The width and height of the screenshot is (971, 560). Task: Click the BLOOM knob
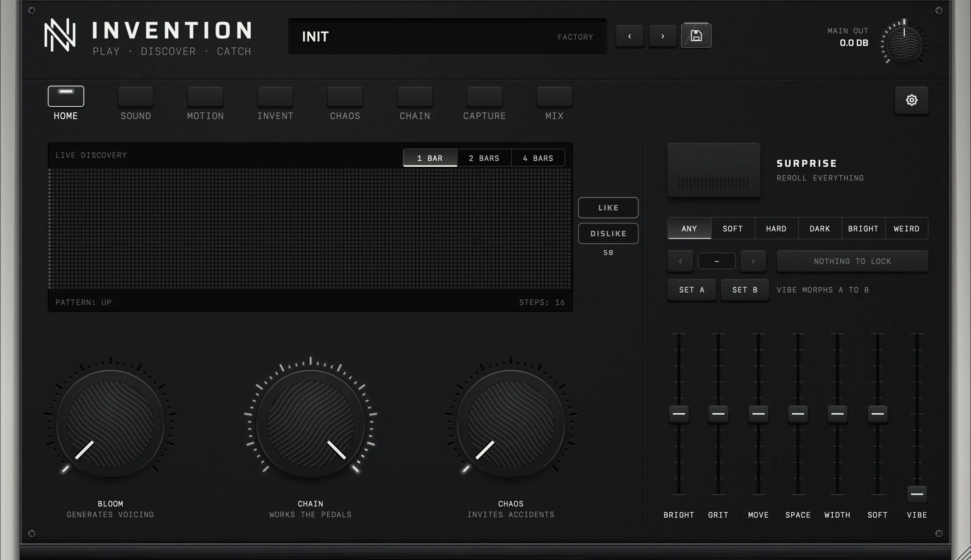coord(110,424)
